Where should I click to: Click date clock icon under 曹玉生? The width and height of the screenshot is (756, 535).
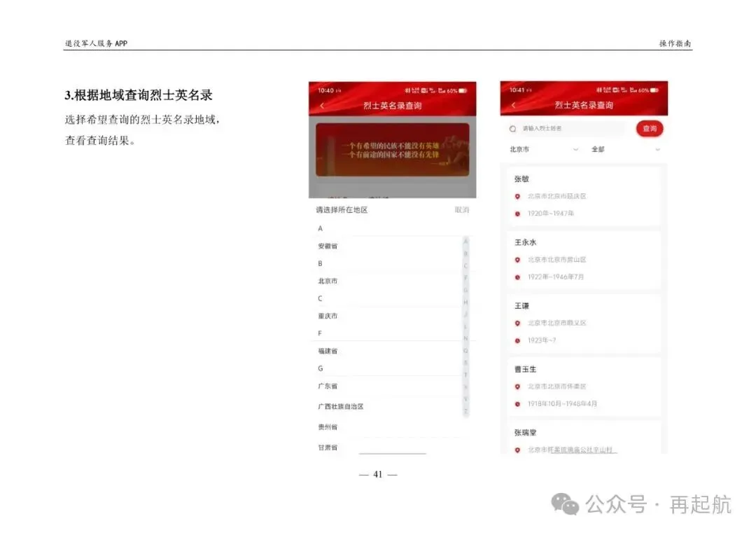517,404
